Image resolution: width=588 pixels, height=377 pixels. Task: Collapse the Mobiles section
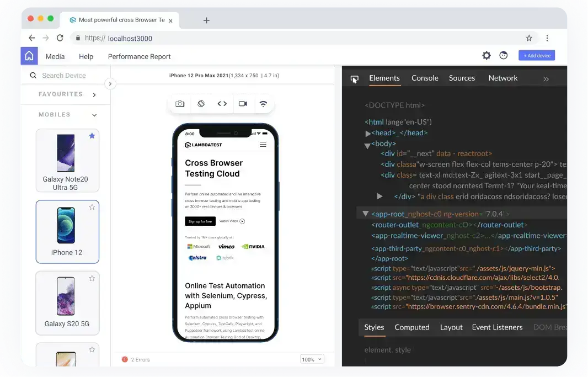94,115
